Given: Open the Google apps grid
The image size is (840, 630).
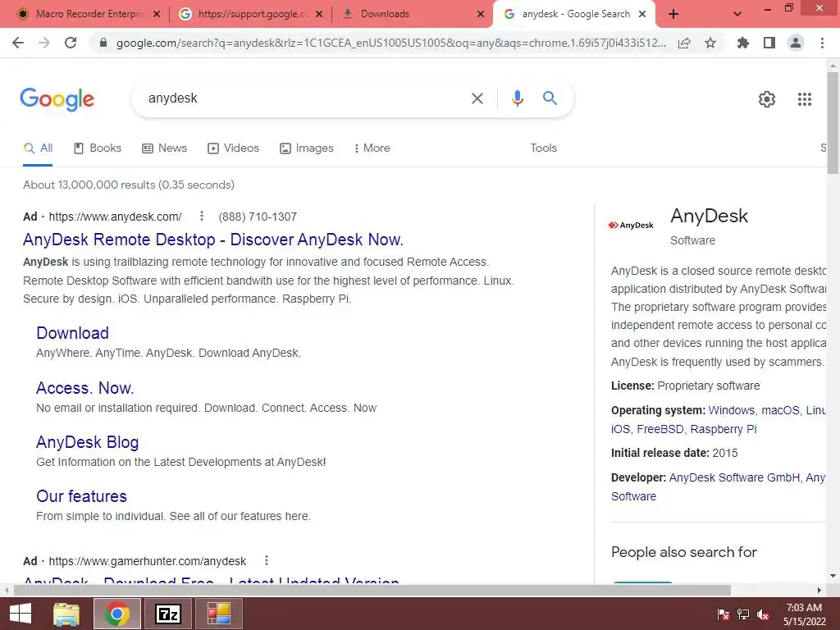Looking at the screenshot, I should pos(805,99).
